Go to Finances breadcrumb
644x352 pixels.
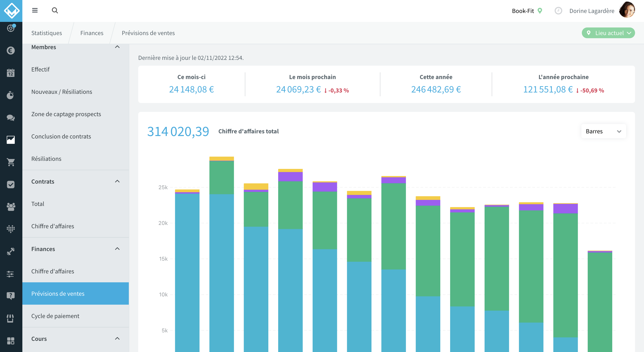pyautogui.click(x=92, y=33)
